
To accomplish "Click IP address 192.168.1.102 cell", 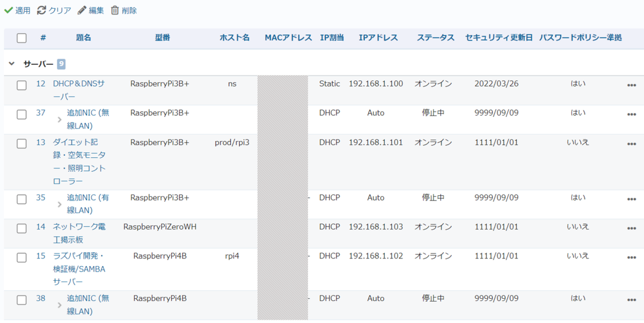I will [376, 256].
